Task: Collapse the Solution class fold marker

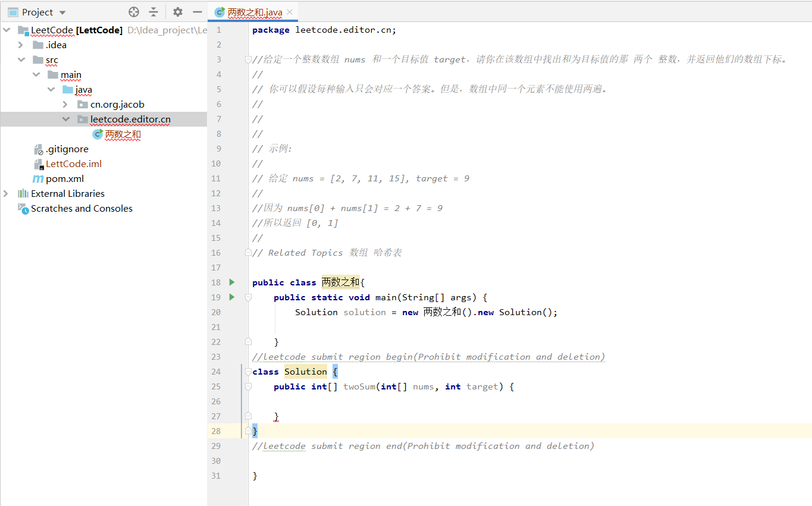Action: (247, 371)
